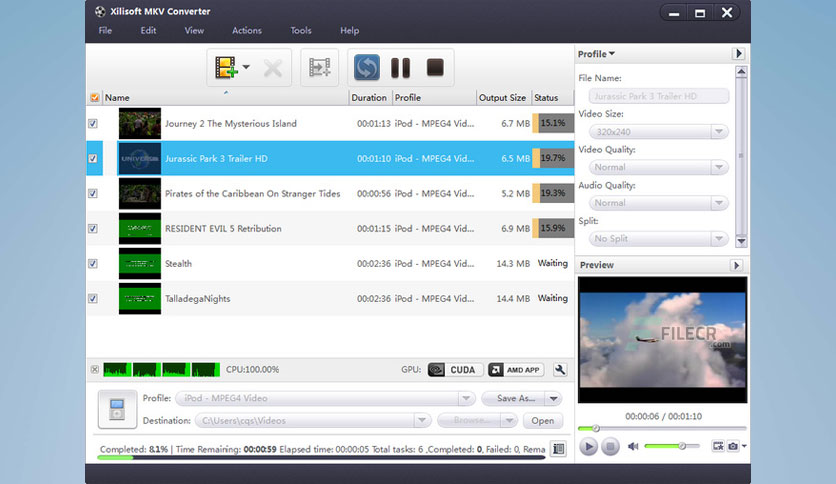Open the Video Quality dropdown

(719, 167)
